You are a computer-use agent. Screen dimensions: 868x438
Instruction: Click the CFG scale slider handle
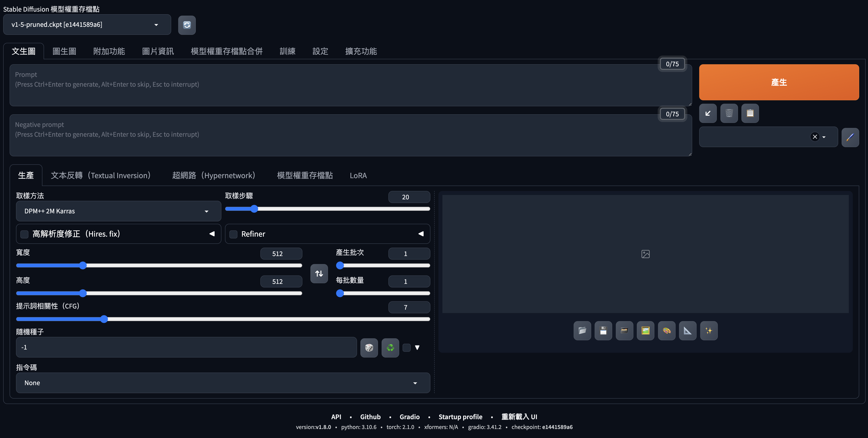click(104, 319)
